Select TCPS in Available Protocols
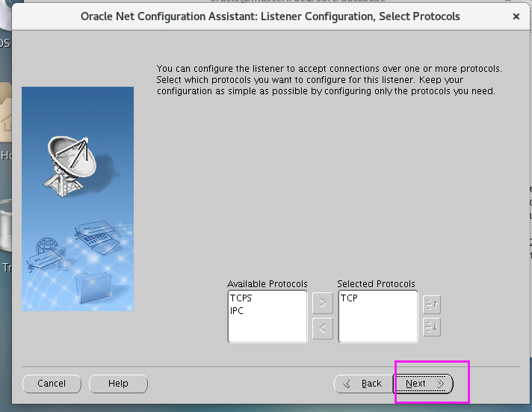The height and width of the screenshot is (412, 532). point(241,298)
